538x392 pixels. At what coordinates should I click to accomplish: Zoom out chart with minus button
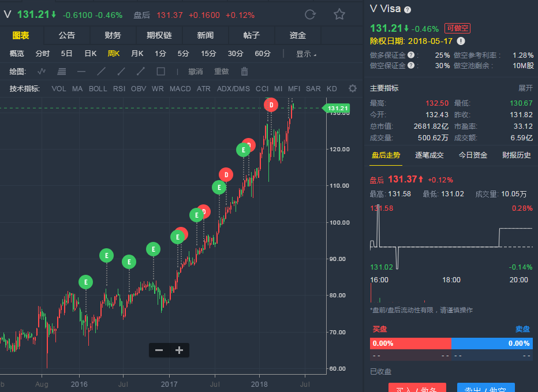coord(159,350)
